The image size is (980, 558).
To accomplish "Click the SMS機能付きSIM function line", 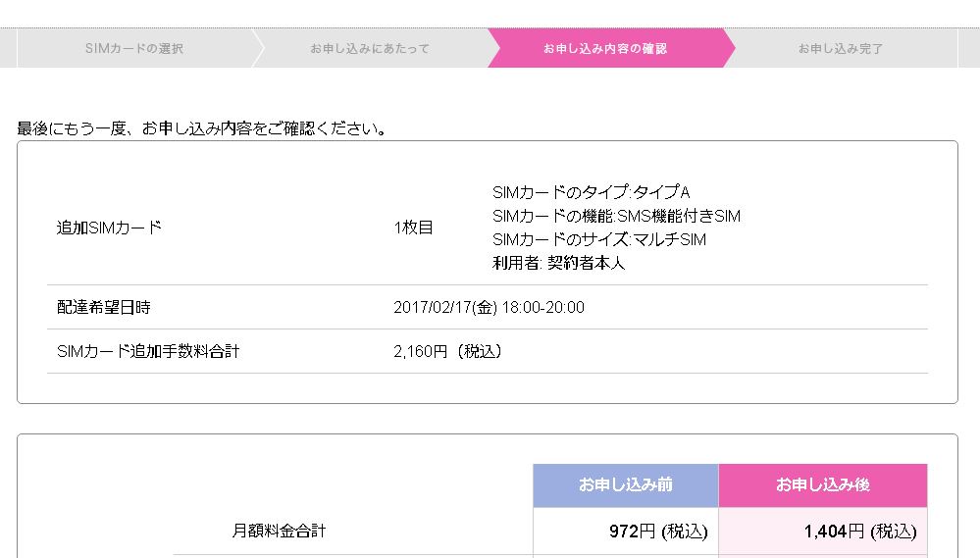I will (x=616, y=216).
